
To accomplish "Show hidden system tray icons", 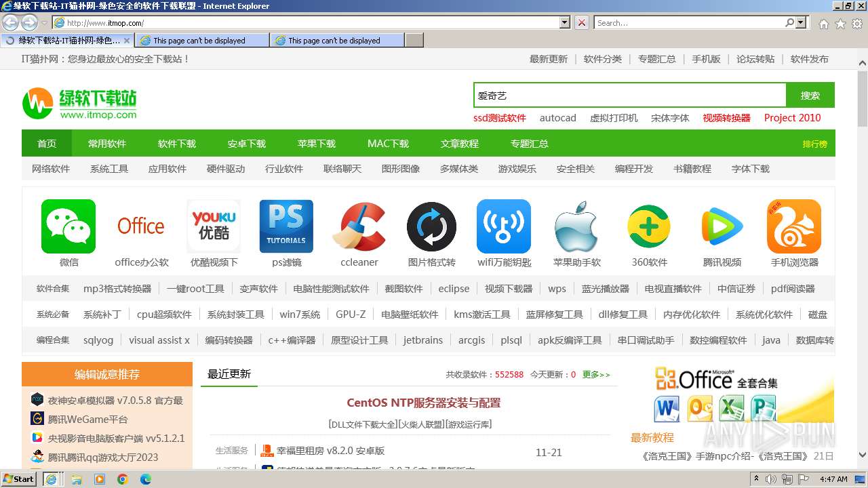I will tap(756, 479).
